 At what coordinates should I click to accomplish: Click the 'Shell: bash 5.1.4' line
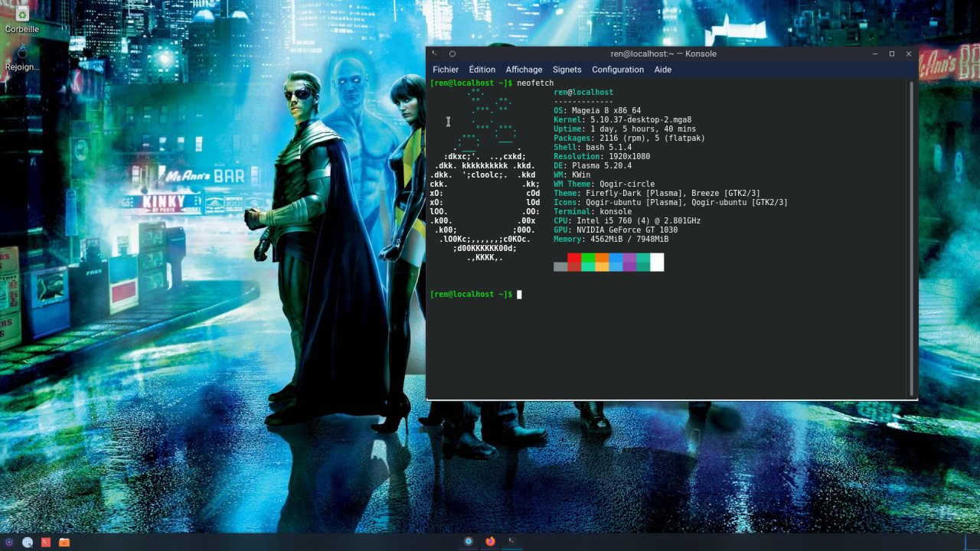tap(593, 148)
